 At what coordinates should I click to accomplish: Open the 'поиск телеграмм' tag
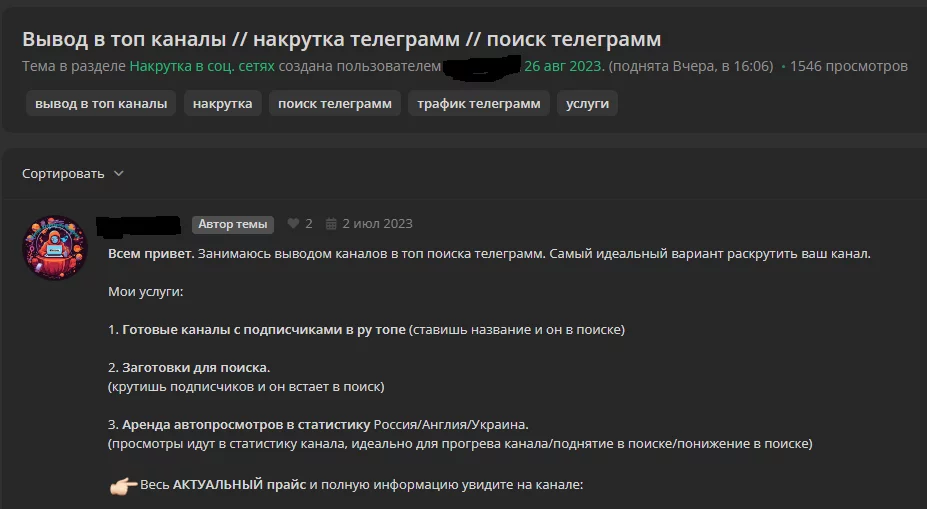(x=335, y=103)
